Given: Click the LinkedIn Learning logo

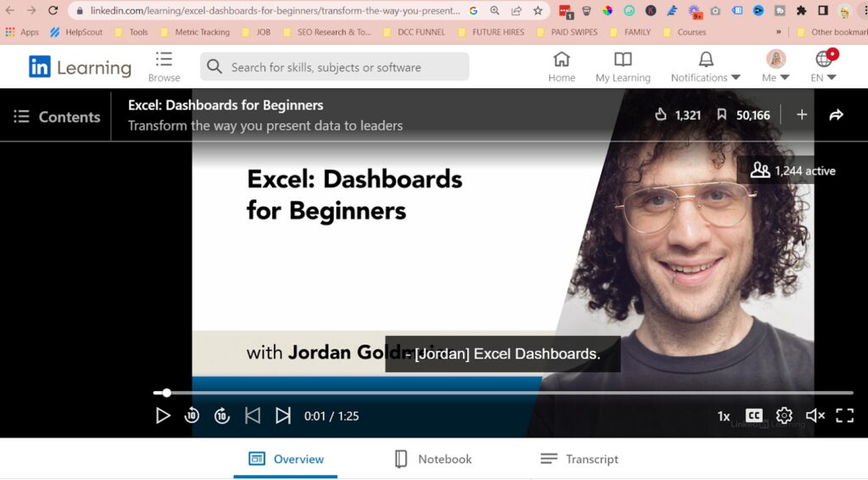Looking at the screenshot, I should click(81, 67).
